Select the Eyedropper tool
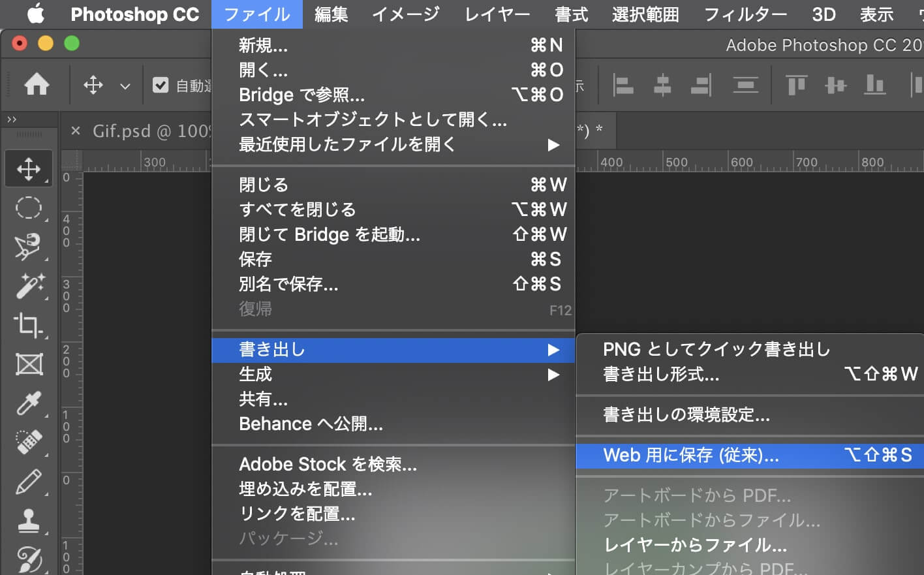Image resolution: width=924 pixels, height=575 pixels. 29,403
